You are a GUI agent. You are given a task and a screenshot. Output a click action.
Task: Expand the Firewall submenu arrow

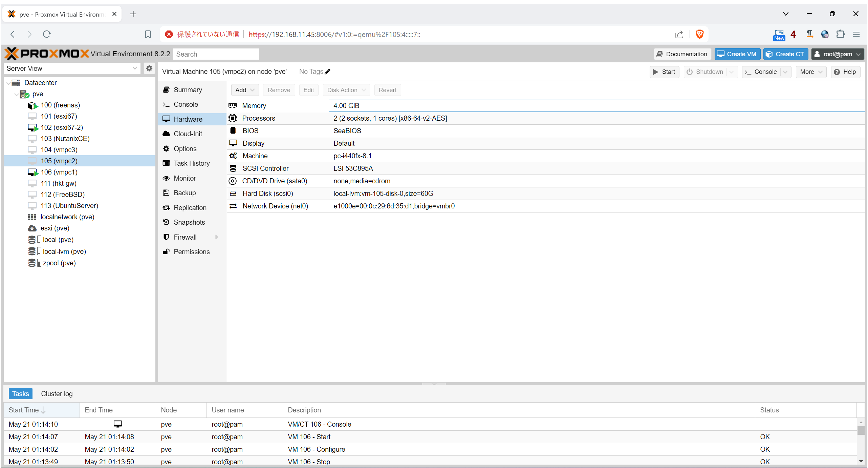point(217,237)
